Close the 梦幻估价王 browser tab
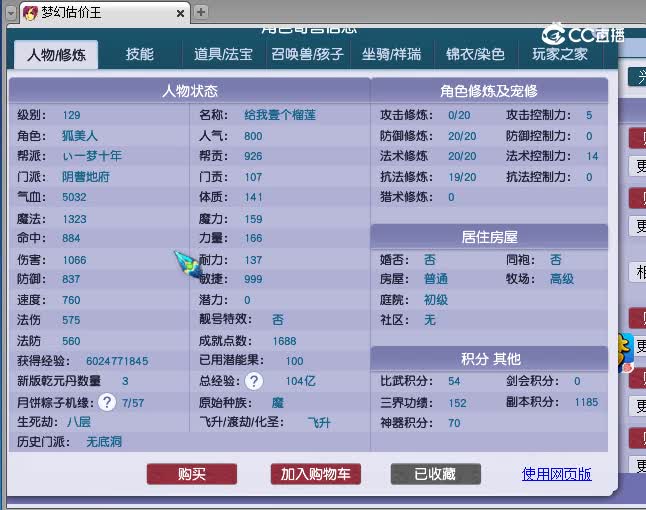This screenshot has width=646, height=510. [180, 14]
